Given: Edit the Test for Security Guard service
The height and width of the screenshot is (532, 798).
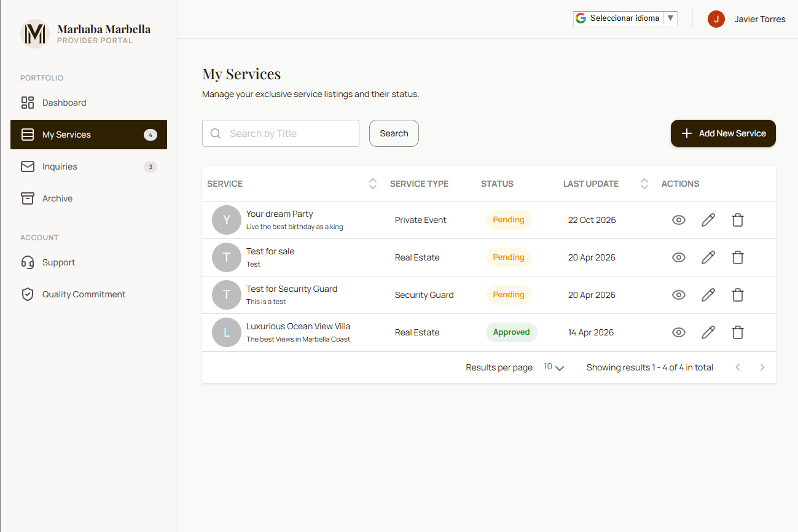Looking at the screenshot, I should 708,295.
